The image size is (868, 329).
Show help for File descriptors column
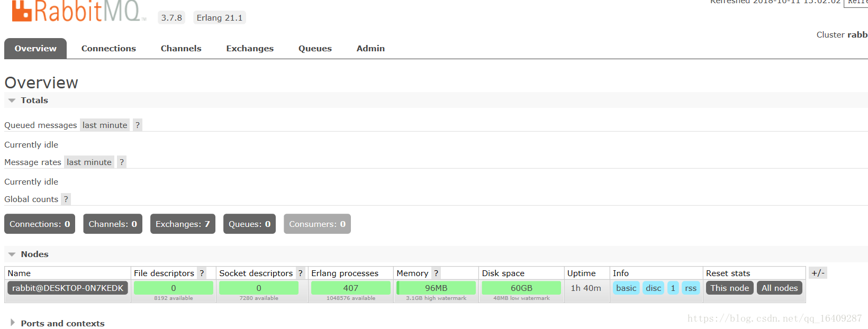click(x=202, y=273)
